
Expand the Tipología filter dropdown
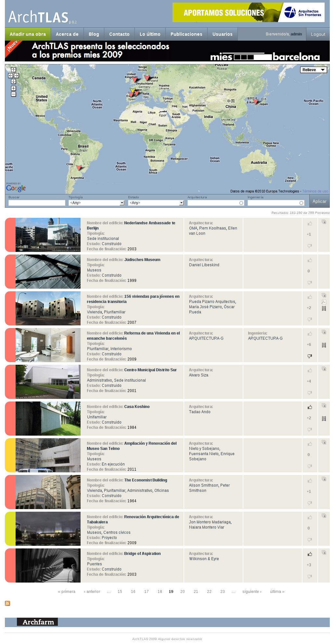click(x=96, y=203)
